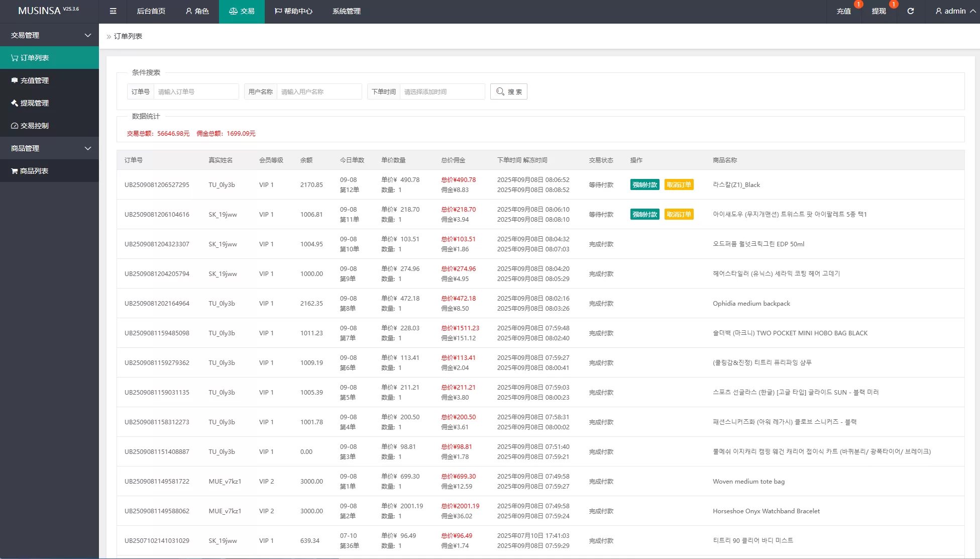Click the 提现 notification in top bar

(x=879, y=11)
